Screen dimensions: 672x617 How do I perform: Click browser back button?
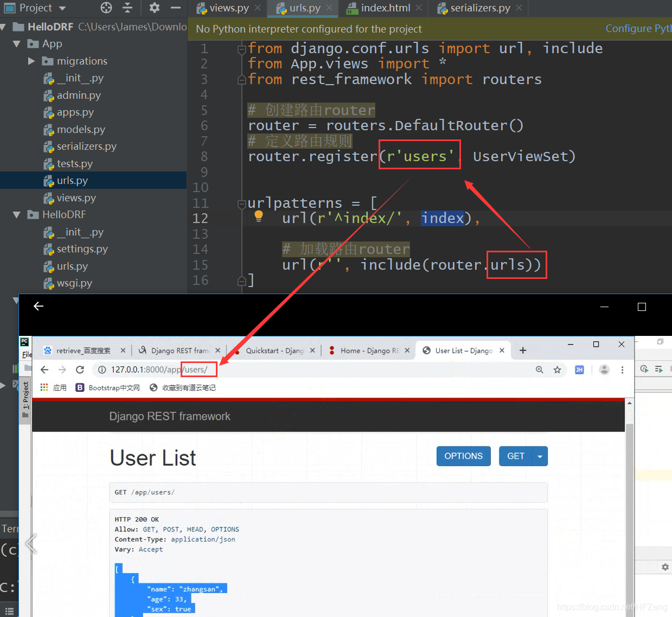pos(44,370)
